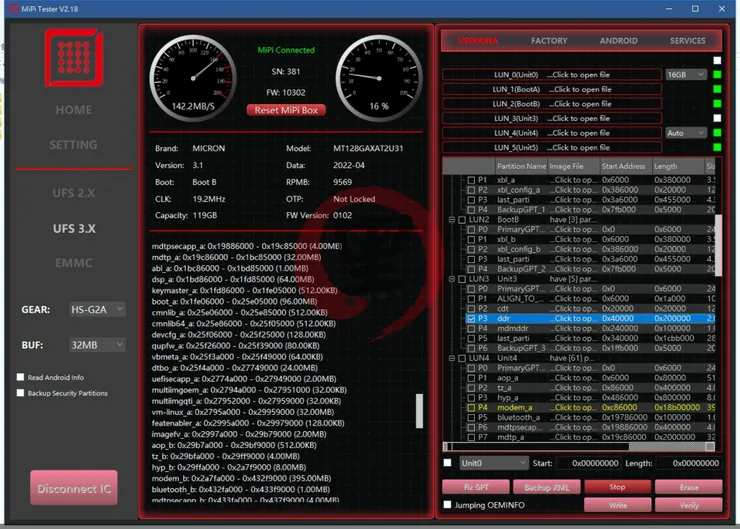Select EMMC mode
The width and height of the screenshot is (740, 529).
coord(74,263)
